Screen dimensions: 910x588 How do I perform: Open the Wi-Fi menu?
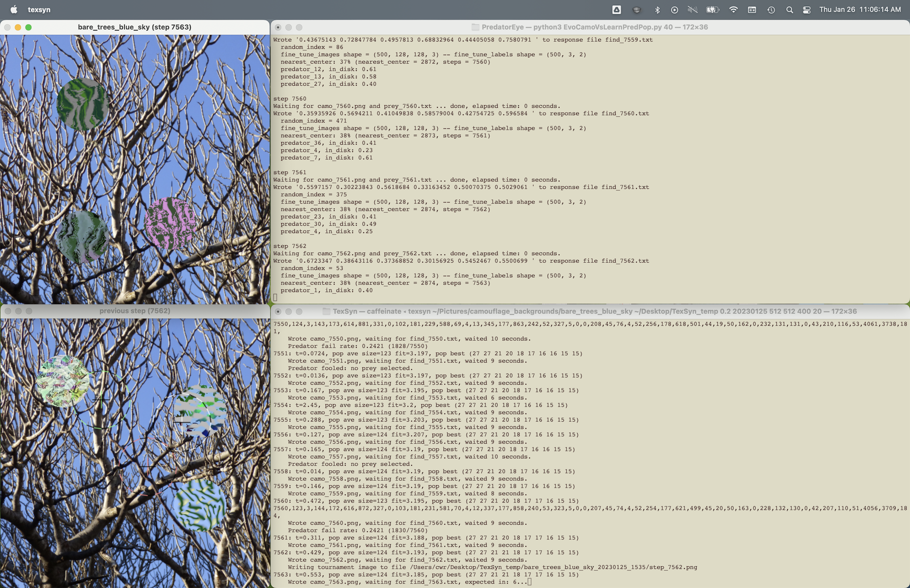click(733, 9)
